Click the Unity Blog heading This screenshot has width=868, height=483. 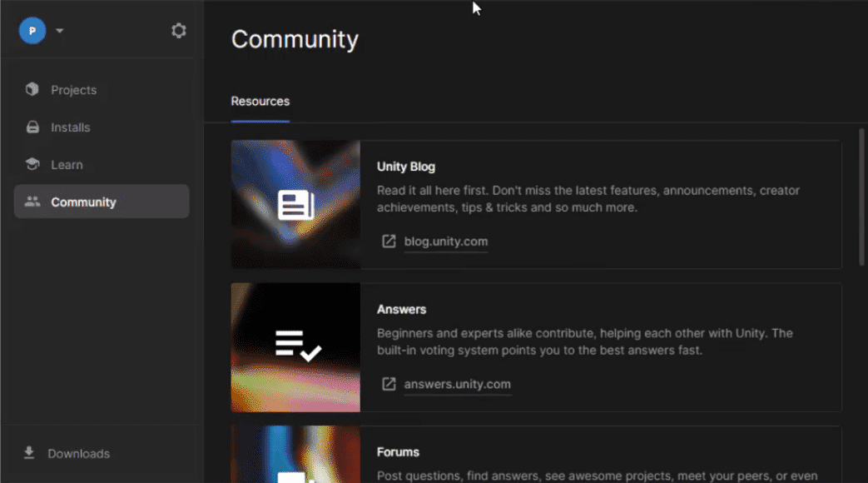406,167
